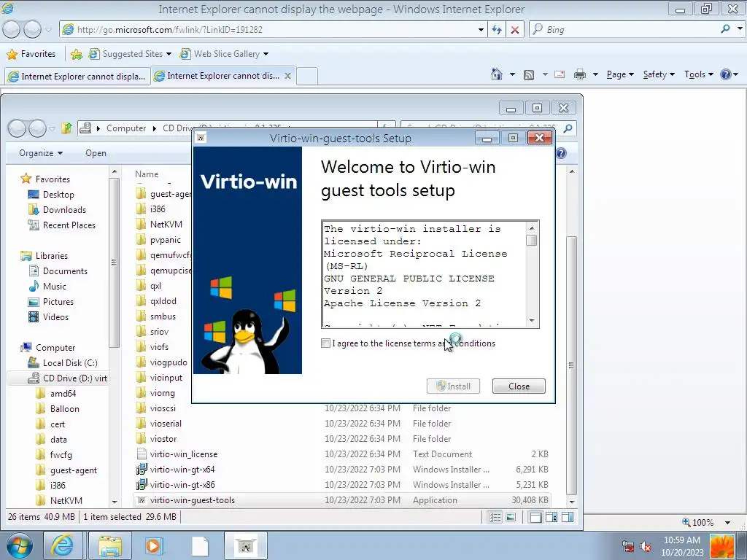Select virtio-win-gt-x64 installer file
Screen dimensions: 747x560
coord(182,470)
